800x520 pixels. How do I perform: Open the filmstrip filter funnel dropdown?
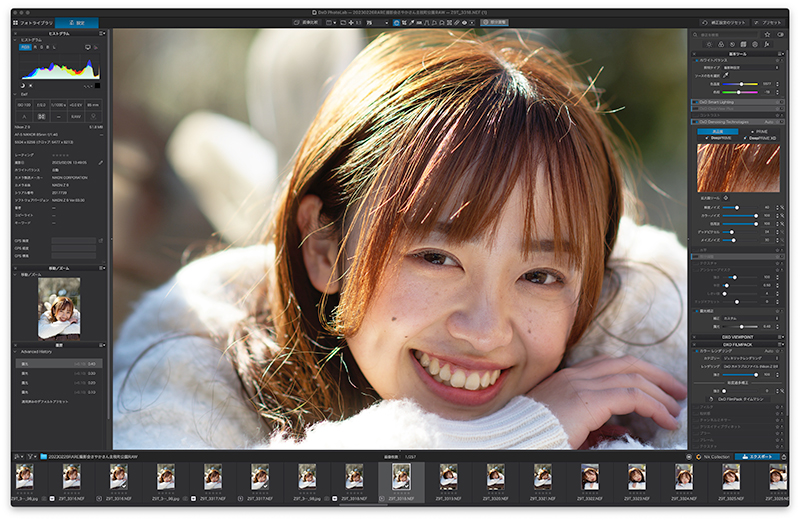pyautogui.click(x=32, y=457)
